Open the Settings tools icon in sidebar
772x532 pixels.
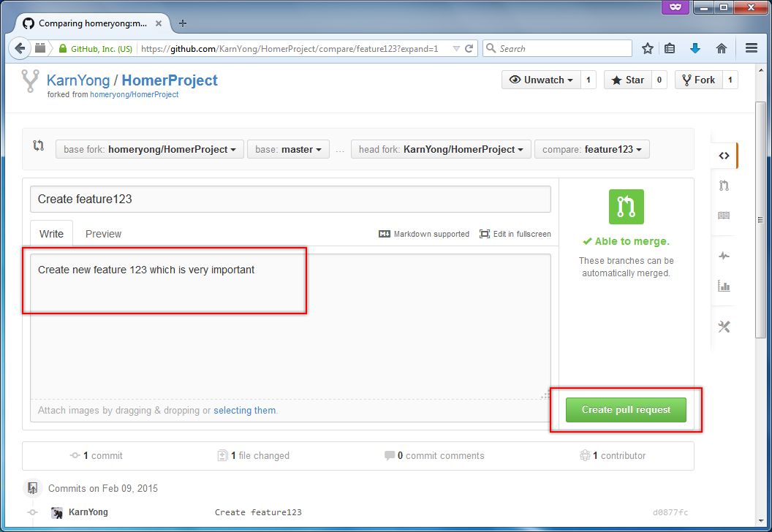(x=724, y=327)
